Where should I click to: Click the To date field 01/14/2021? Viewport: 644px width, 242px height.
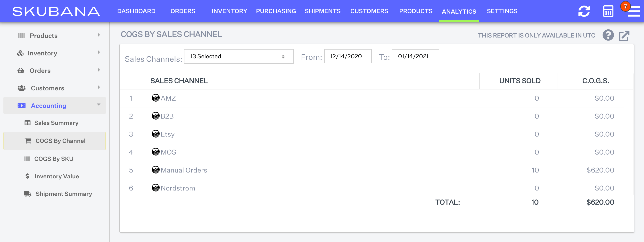point(415,56)
